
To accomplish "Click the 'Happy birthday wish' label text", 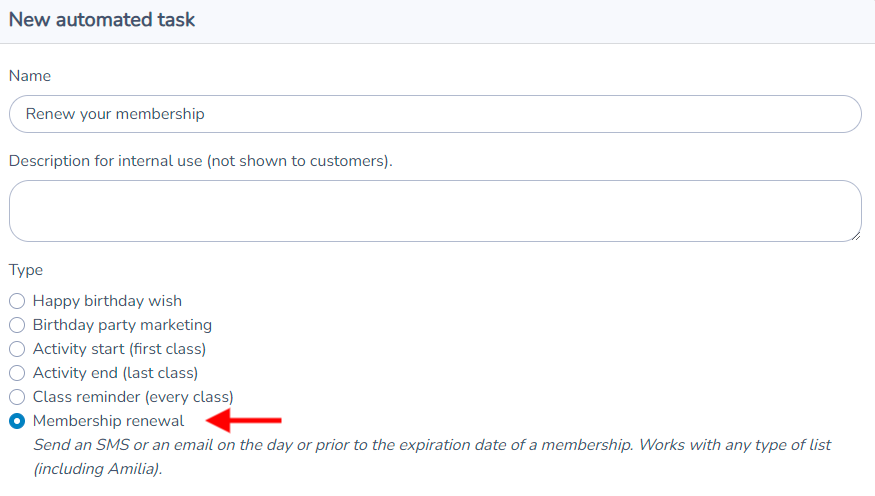I will [107, 301].
